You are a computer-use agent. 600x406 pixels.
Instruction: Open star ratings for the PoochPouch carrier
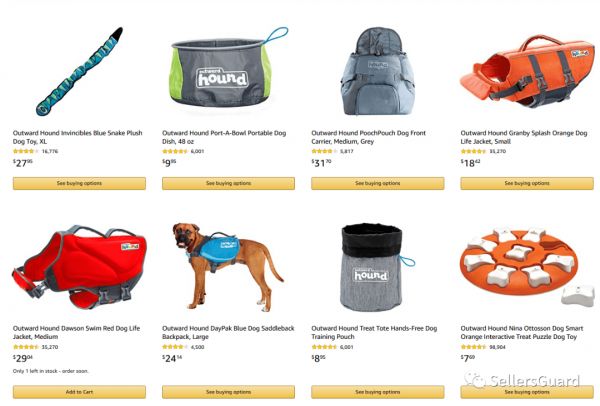(x=324, y=151)
